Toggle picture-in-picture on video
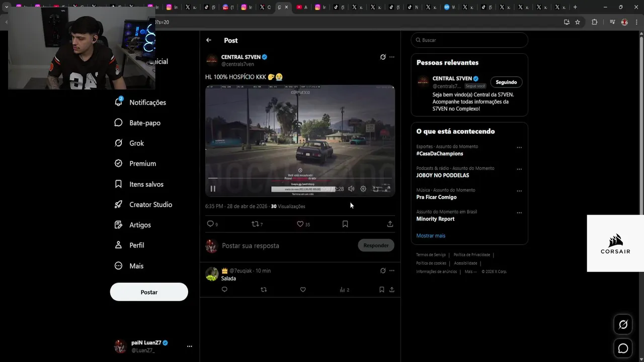This screenshot has height=362, width=644. point(375,189)
